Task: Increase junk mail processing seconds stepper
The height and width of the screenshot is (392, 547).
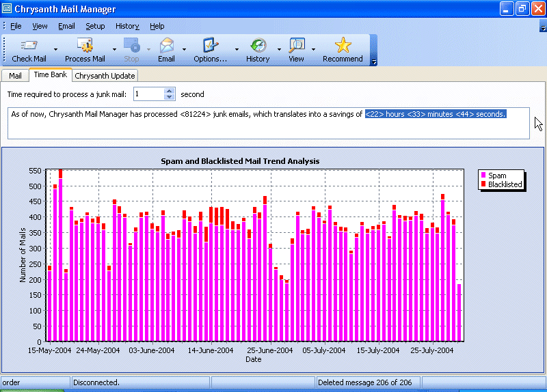Action: (170, 91)
